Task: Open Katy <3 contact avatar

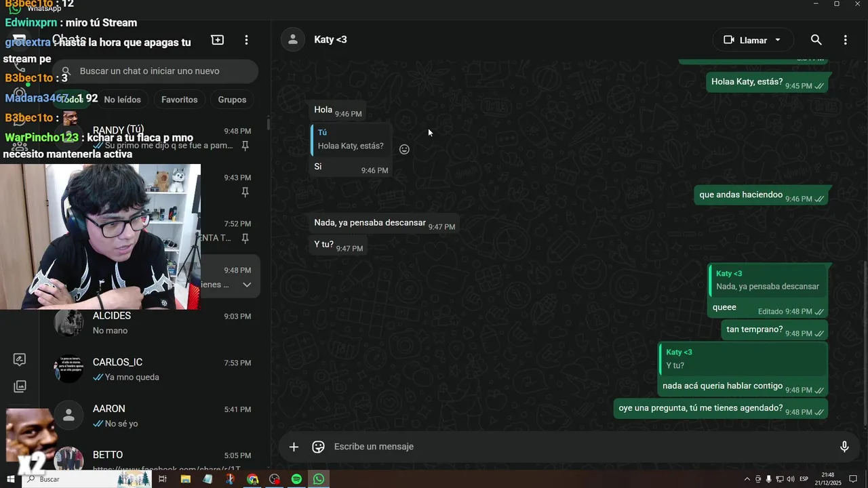Action: coord(292,40)
